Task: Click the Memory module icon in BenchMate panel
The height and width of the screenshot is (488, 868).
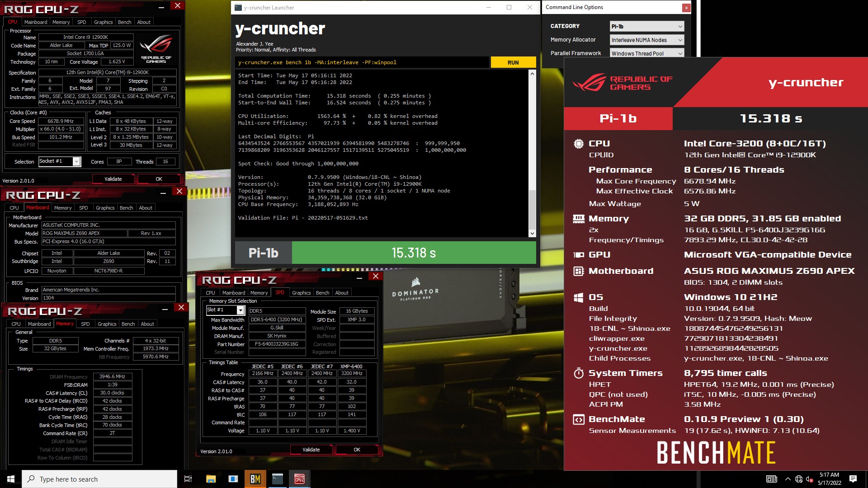Action: (578, 219)
